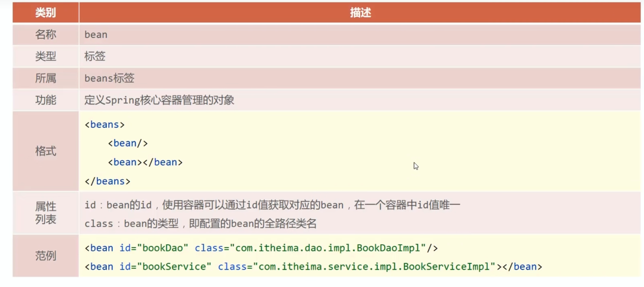Screen dimensions: 644x287
Task: Click the 类别 column header
Action: tap(46, 13)
